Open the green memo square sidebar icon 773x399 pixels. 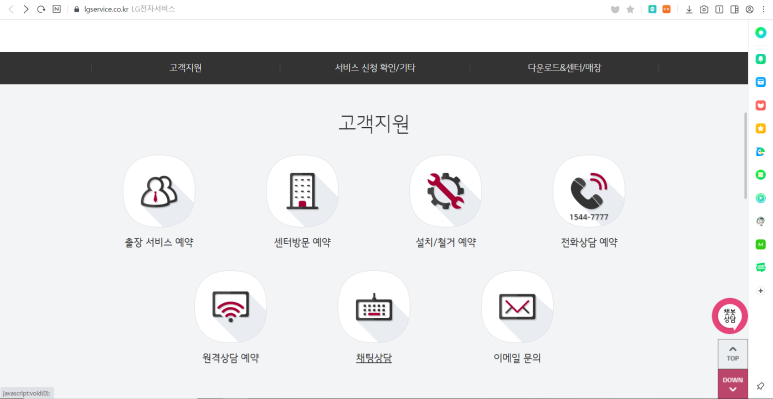coord(761,175)
